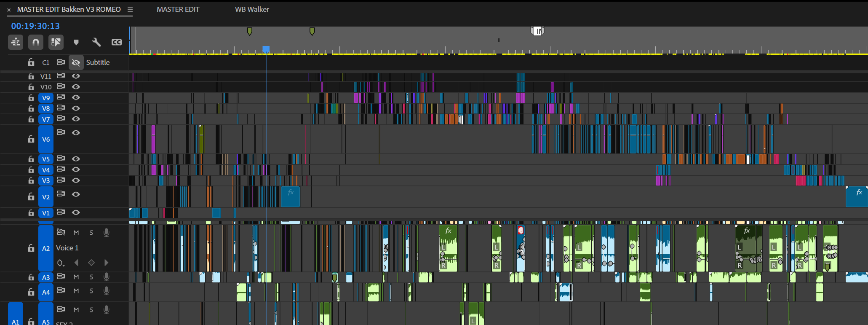
Task: Toggle sync lock on track V4
Action: 61,169
